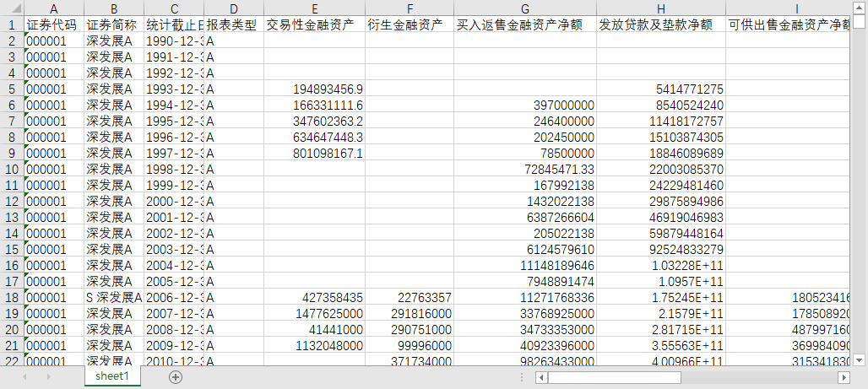This screenshot has width=868, height=389.
Task: Select cell with value 801098167.1
Action: [314, 154]
